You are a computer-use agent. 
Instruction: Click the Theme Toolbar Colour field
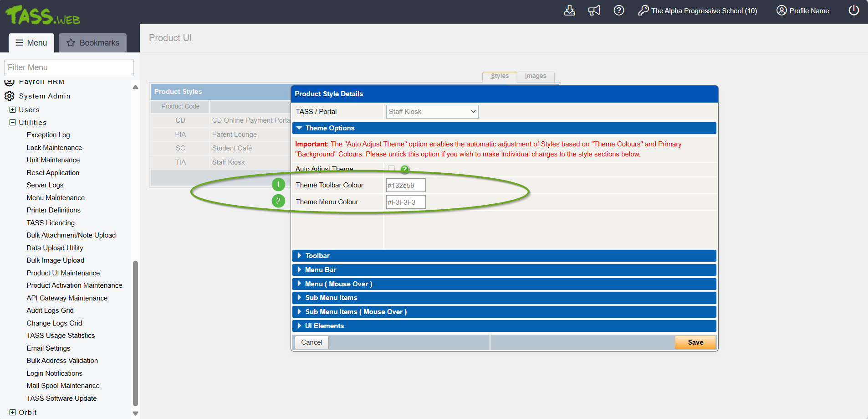pos(405,186)
